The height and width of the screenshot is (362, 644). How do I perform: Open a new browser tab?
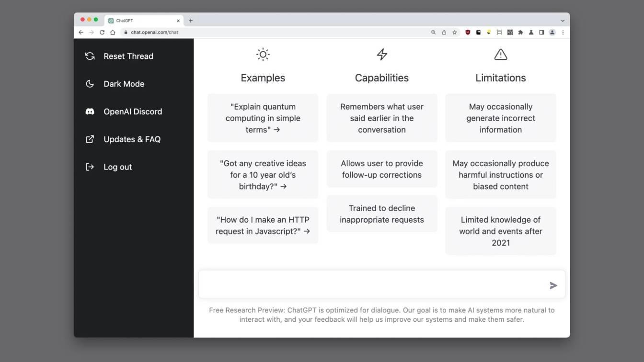[x=191, y=21]
